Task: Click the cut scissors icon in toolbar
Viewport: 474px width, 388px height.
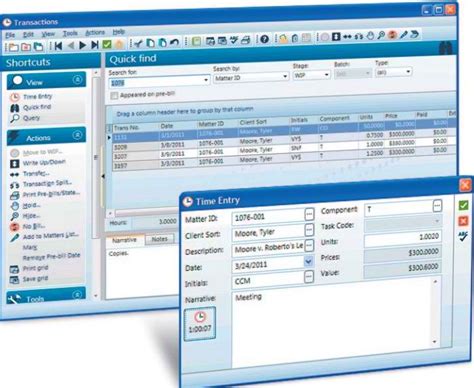Action: [x=138, y=43]
